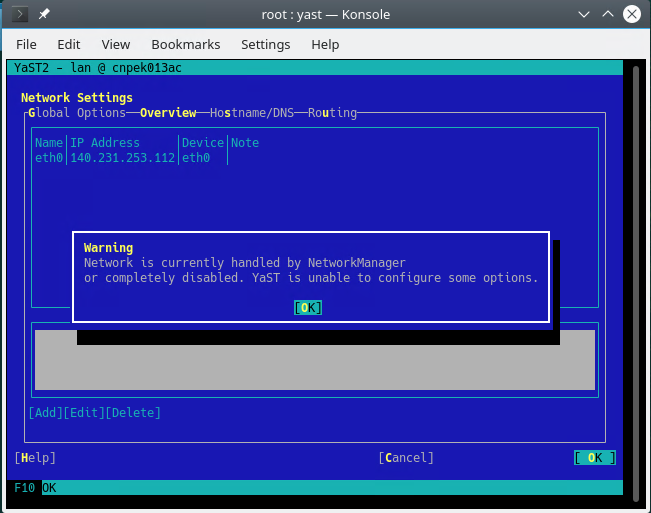The height and width of the screenshot is (513, 651).
Task: Click the Edit button
Action: click(x=84, y=413)
